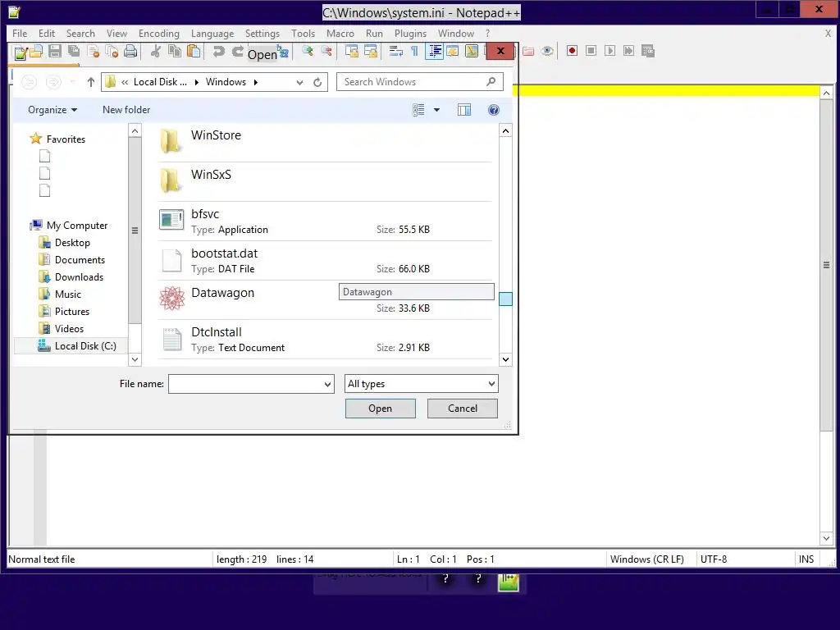
Task: Click the Playback macro icon
Action: 609,51
